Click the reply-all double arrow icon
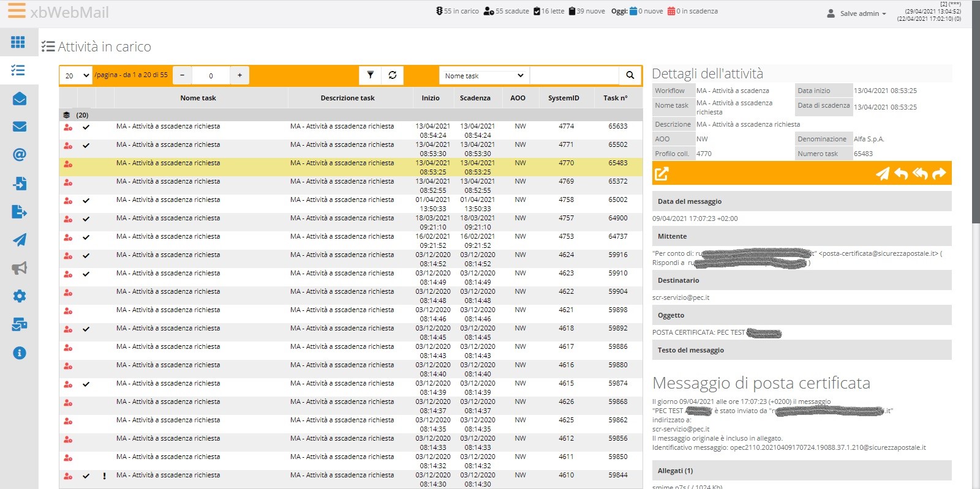The image size is (980, 489). pos(919,174)
